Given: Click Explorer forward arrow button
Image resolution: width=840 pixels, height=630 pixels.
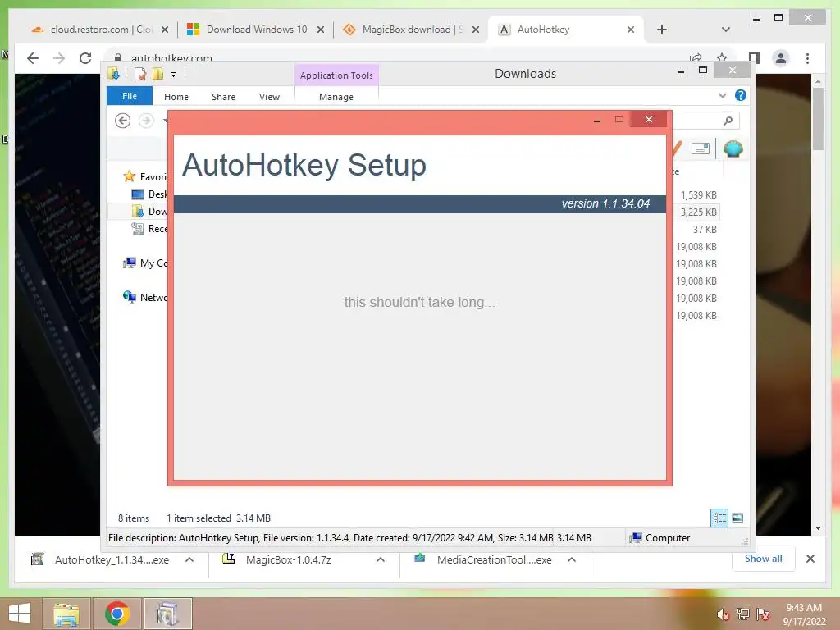Looking at the screenshot, I should pos(146,121).
